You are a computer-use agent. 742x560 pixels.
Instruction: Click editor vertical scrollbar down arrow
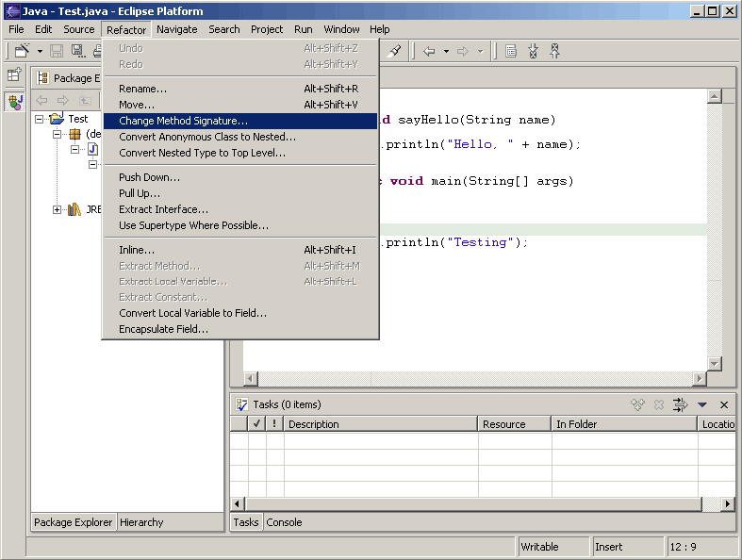click(x=714, y=363)
